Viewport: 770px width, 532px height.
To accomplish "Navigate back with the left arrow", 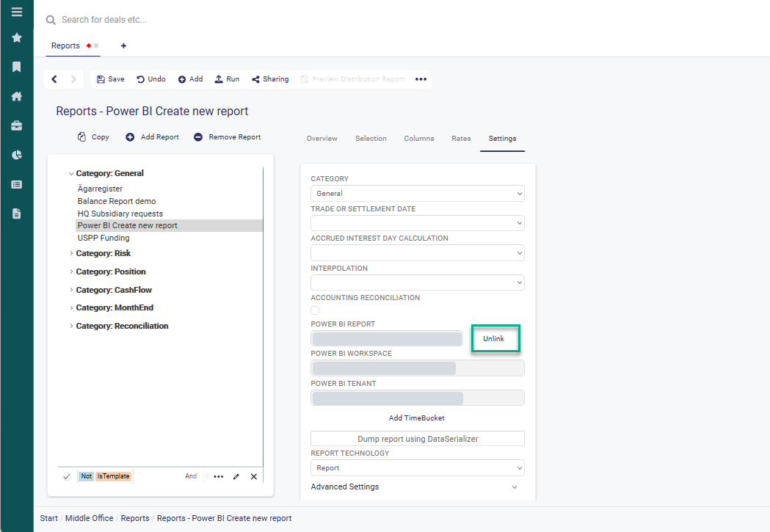I will point(54,79).
